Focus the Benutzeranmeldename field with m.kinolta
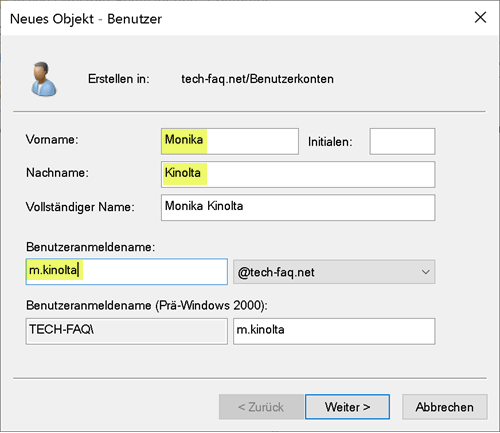The image size is (500, 433). click(x=127, y=272)
